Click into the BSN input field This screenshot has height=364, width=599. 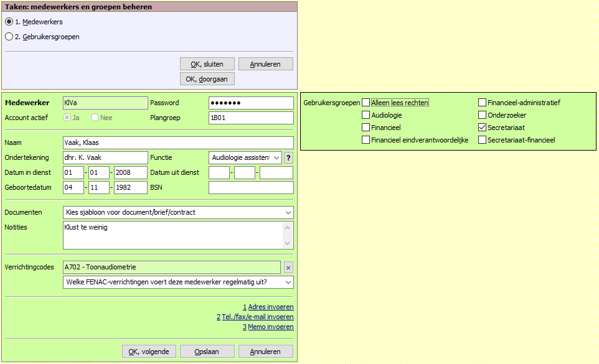[x=251, y=188]
